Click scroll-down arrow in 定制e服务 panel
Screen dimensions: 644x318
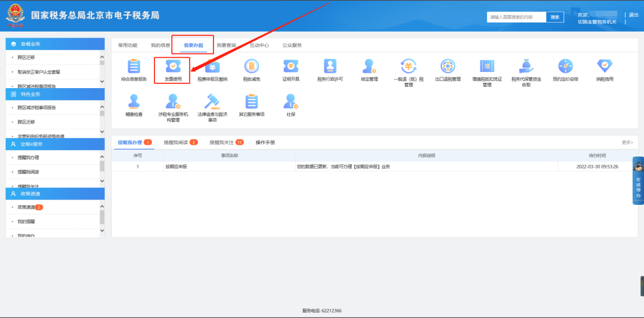pyautogui.click(x=103, y=181)
